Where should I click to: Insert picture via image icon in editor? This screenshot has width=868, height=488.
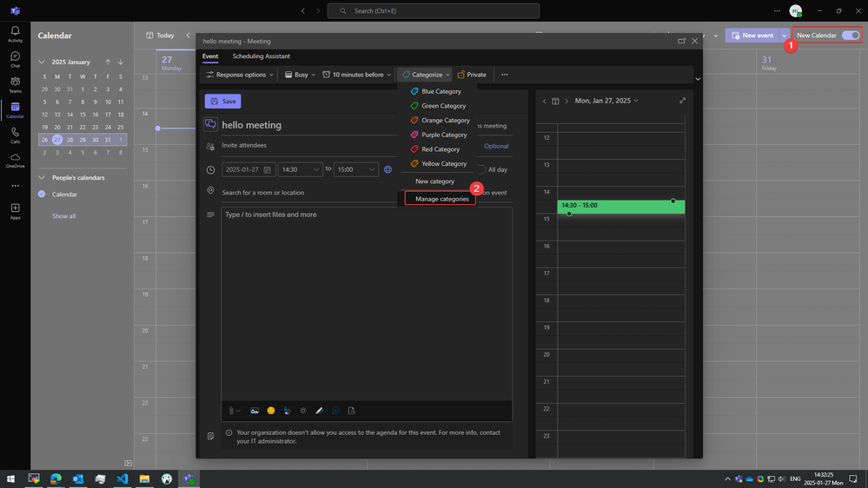[255, 411]
